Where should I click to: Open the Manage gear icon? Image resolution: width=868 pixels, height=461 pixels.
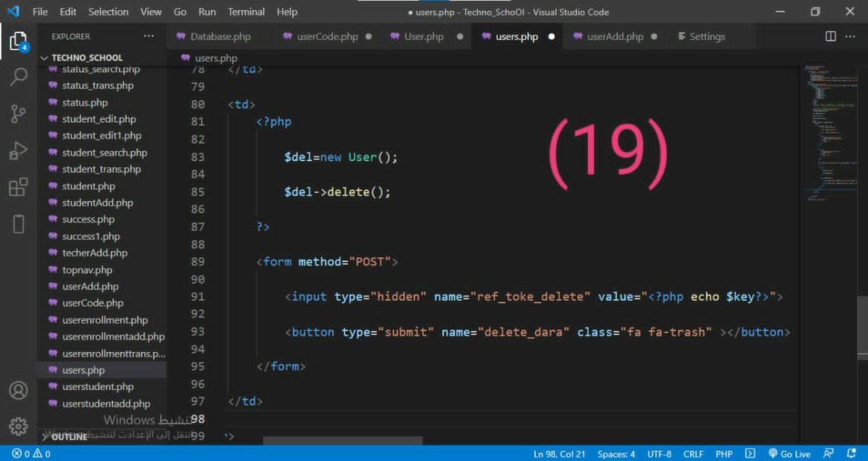point(18,426)
